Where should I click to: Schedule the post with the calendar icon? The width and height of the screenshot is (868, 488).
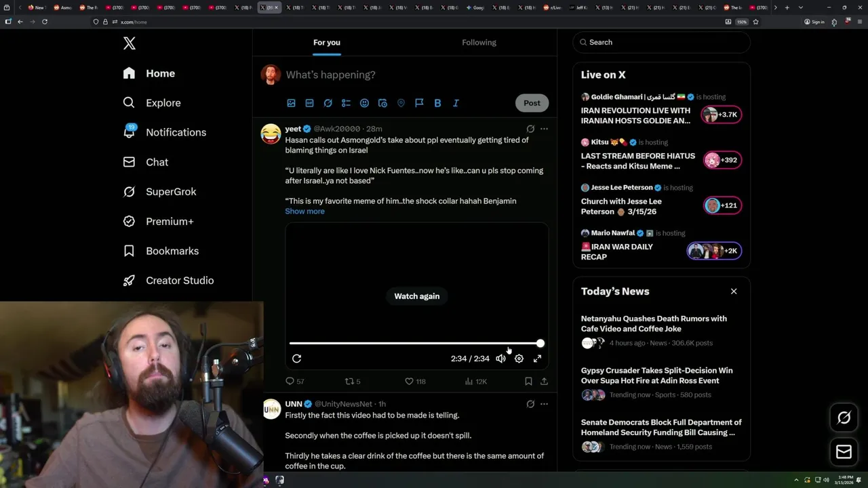[382, 103]
